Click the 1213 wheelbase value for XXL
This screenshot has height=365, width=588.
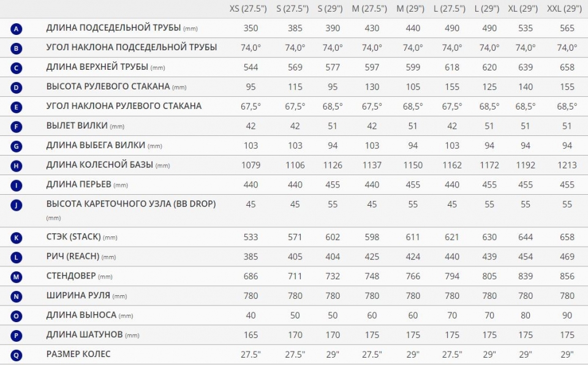(x=567, y=165)
